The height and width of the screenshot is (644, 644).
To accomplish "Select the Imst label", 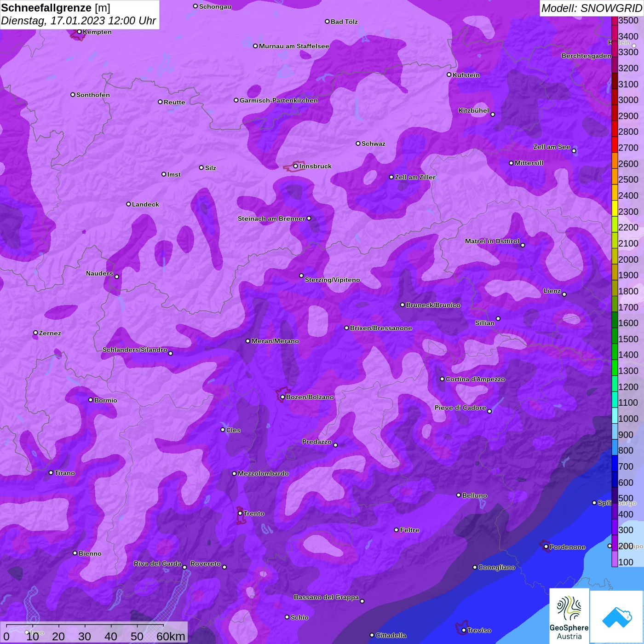I will [x=174, y=174].
